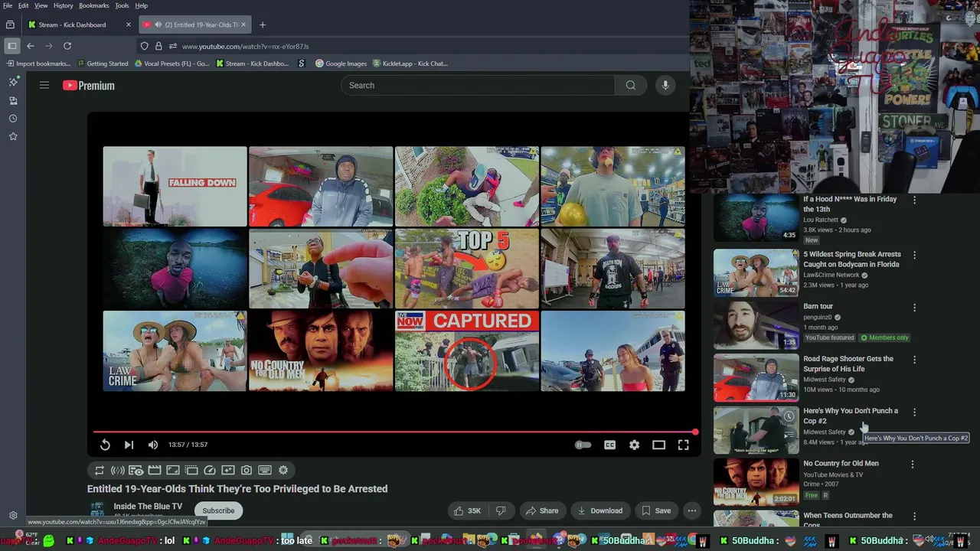
Task: Toggle the browser sidebar button
Action: pyautogui.click(x=11, y=46)
